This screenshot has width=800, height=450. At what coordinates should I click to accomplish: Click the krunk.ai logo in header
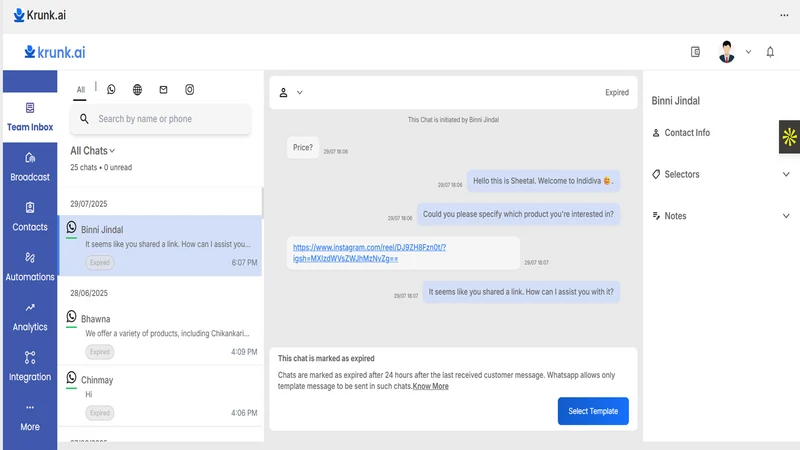pyautogui.click(x=55, y=52)
